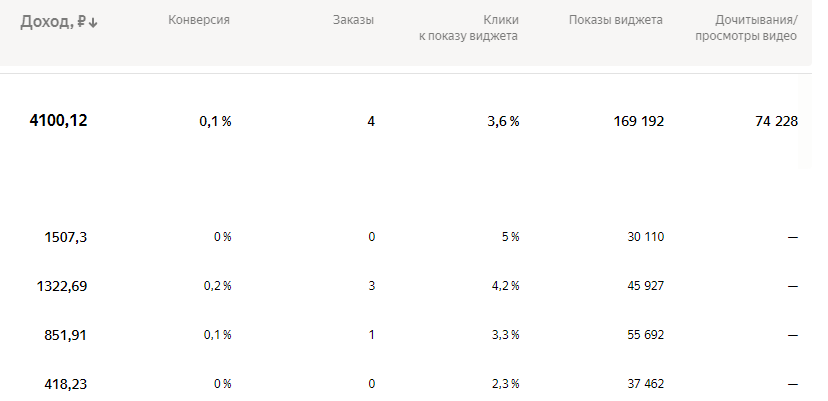This screenshot has height=401, width=828.
Task: Select the row with income 418,23
Action: pos(406,384)
